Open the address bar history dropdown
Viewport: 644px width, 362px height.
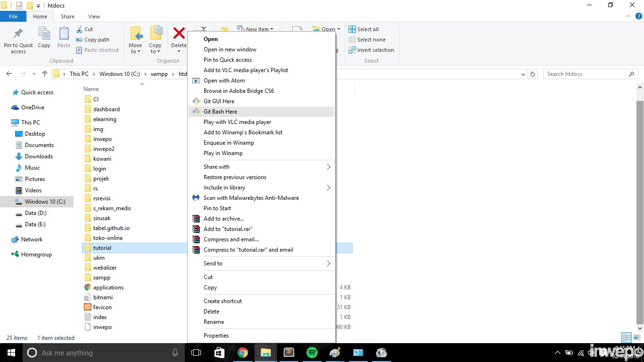tap(523, 74)
